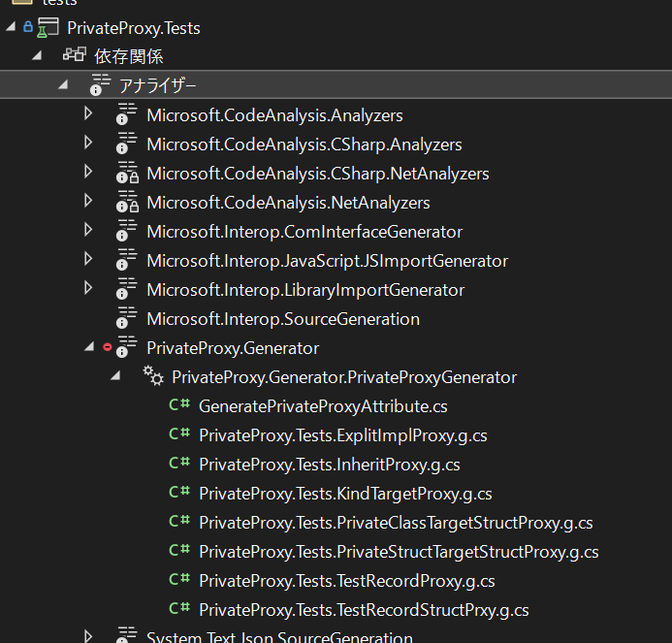Select the PrivateProxy.Generator label
This screenshot has width=672, height=643.
tap(233, 348)
